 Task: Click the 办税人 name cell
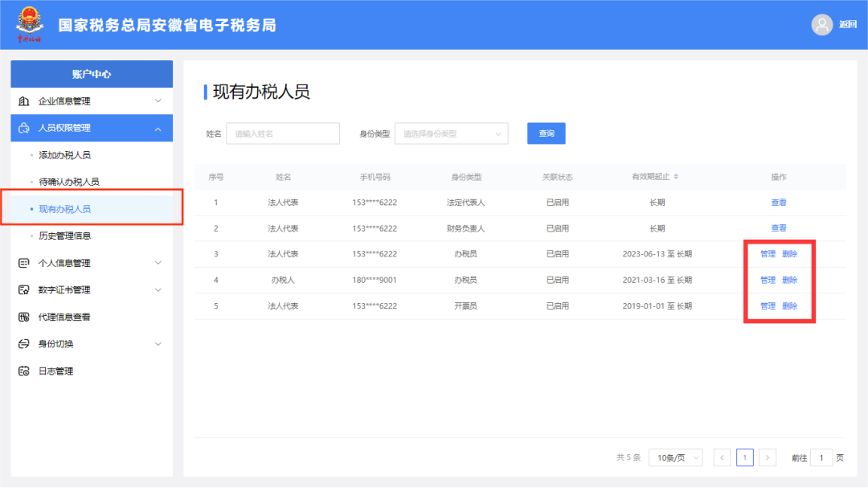tap(283, 280)
